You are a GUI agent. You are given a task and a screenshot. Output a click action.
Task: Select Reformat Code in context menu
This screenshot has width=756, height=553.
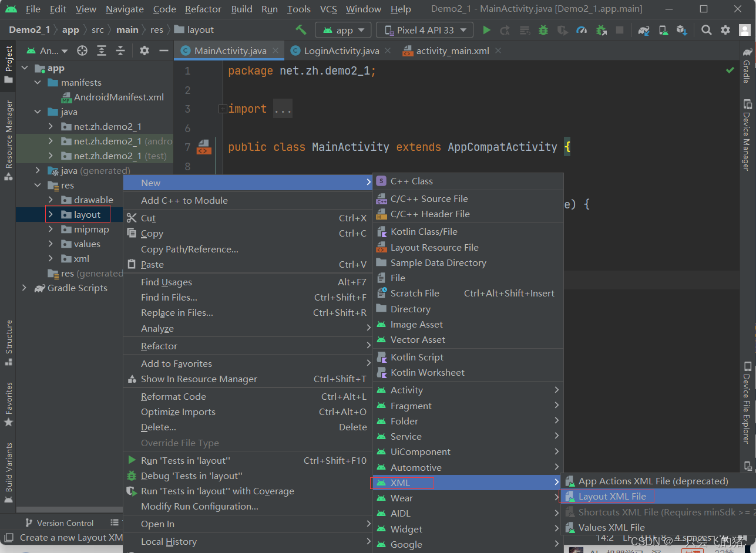[248, 397]
